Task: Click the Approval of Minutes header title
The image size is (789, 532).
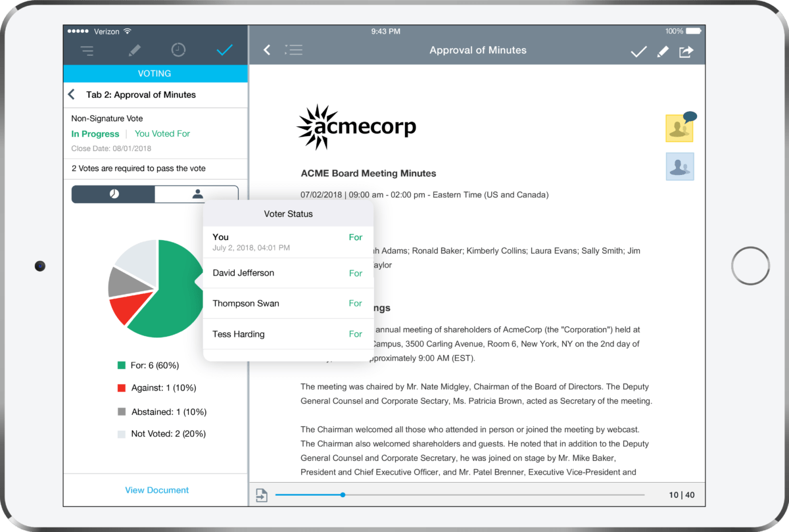Action: [478, 50]
